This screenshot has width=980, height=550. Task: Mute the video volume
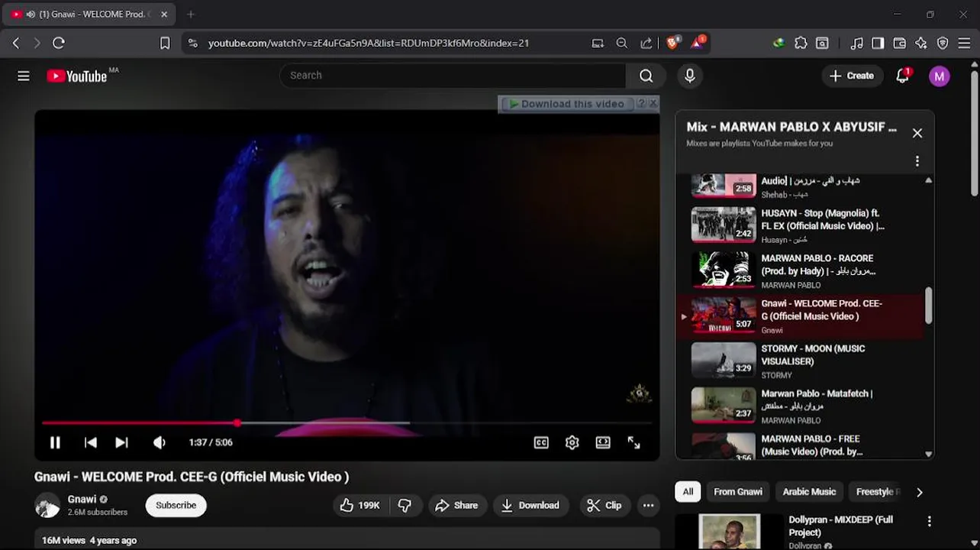click(159, 442)
